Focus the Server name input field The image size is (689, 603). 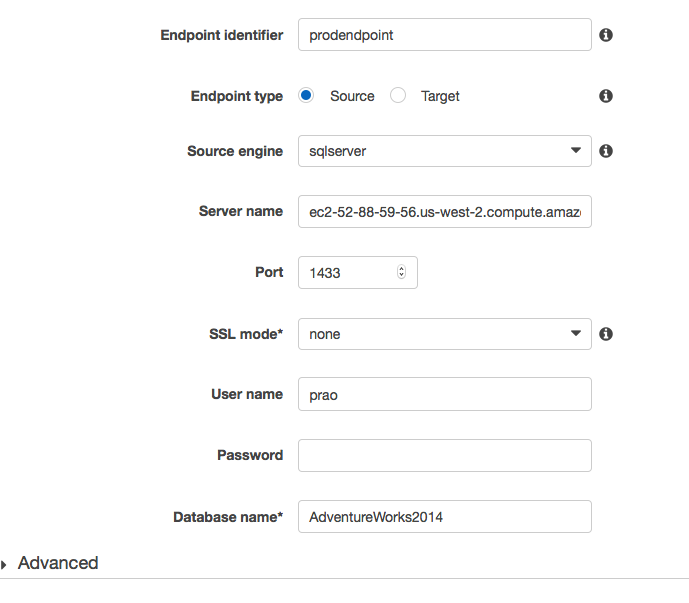click(x=444, y=212)
